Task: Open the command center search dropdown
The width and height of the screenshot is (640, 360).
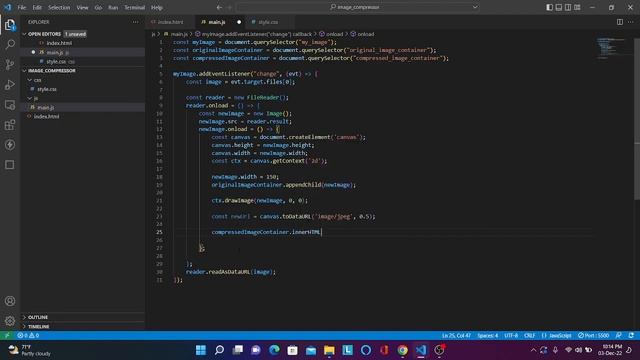Action: click(x=475, y=7)
